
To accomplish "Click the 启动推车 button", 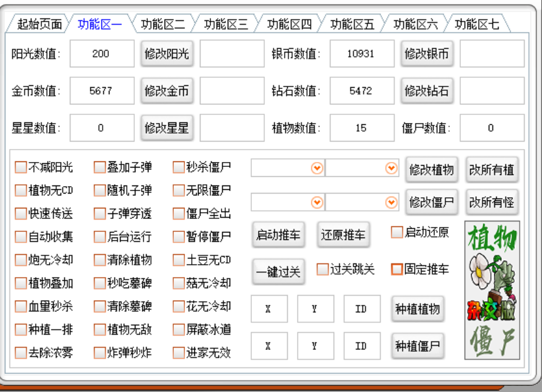I will (x=278, y=234).
